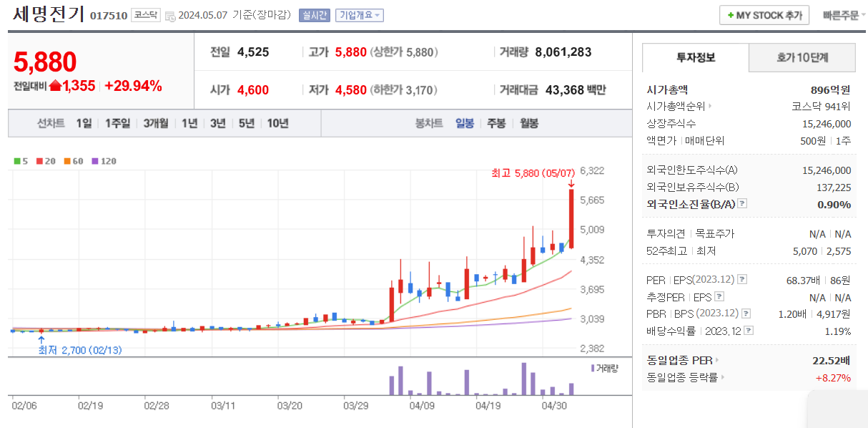Image resolution: width=868 pixels, height=428 pixels.
Task: Click the stock code 017510
Action: [x=109, y=15]
